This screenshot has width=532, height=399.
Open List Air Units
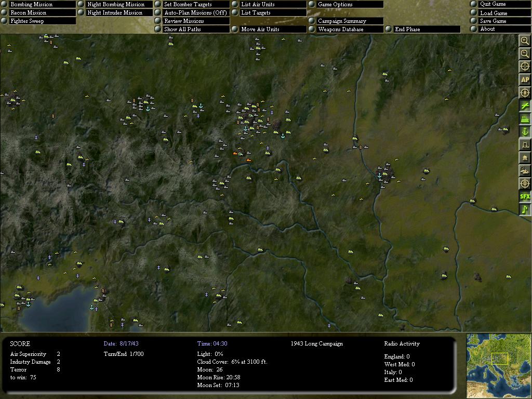(269, 4)
